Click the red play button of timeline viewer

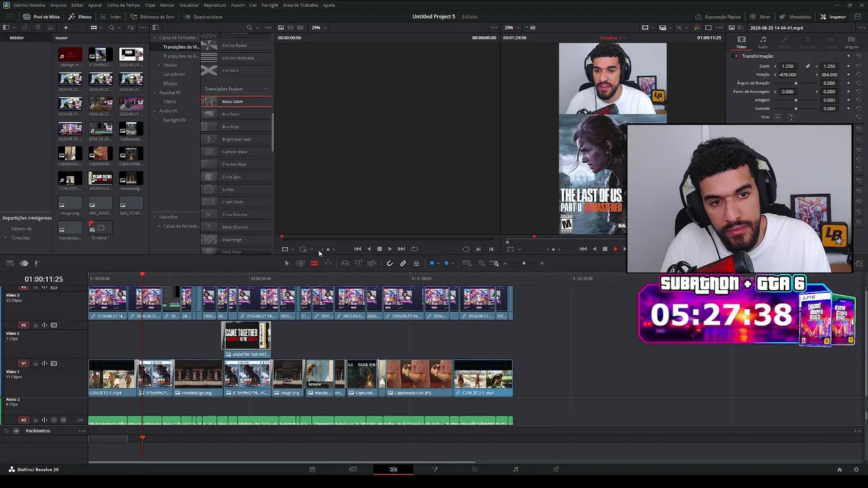coord(615,249)
